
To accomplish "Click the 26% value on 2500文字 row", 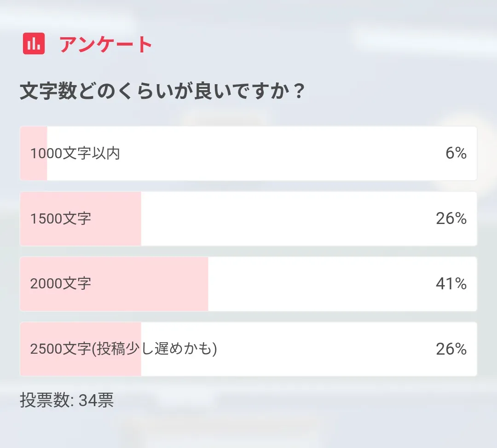I will pyautogui.click(x=451, y=349).
